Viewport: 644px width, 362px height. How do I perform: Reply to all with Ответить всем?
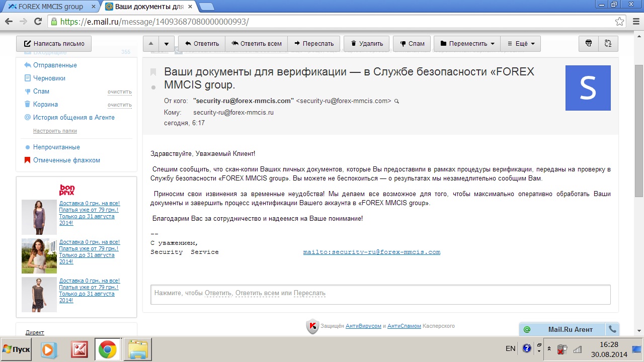pyautogui.click(x=257, y=43)
